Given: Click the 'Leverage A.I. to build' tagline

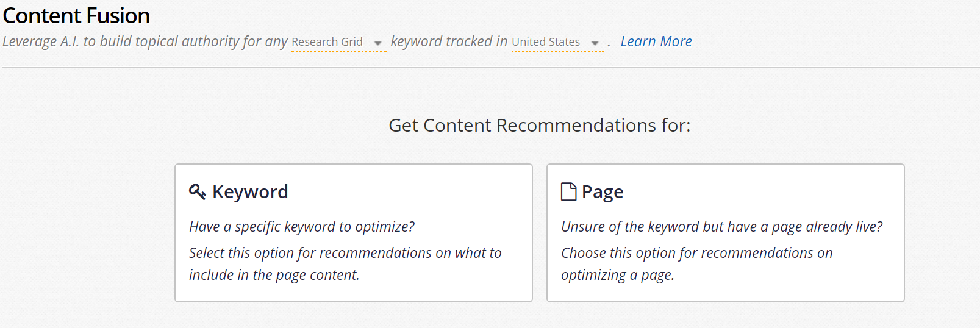Looking at the screenshot, I should point(145,41).
